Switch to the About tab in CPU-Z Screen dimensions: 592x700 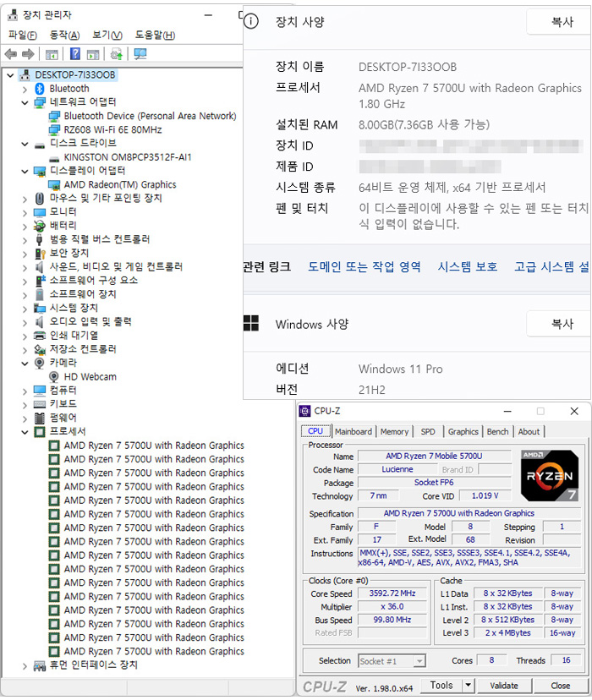pyautogui.click(x=529, y=432)
